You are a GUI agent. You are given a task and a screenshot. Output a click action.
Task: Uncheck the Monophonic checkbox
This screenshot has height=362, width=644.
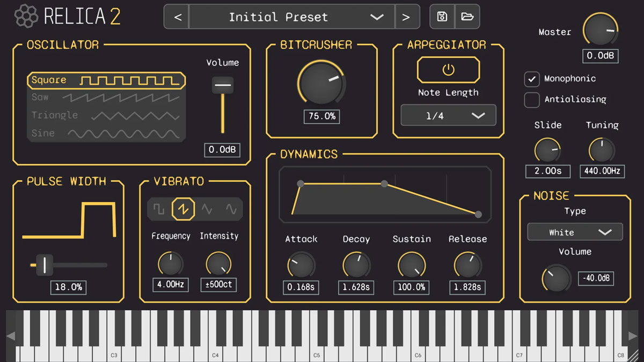tap(532, 79)
